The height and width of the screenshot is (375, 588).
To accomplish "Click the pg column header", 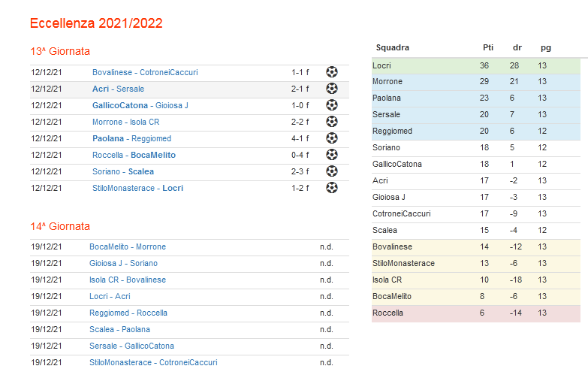I will click(546, 48).
